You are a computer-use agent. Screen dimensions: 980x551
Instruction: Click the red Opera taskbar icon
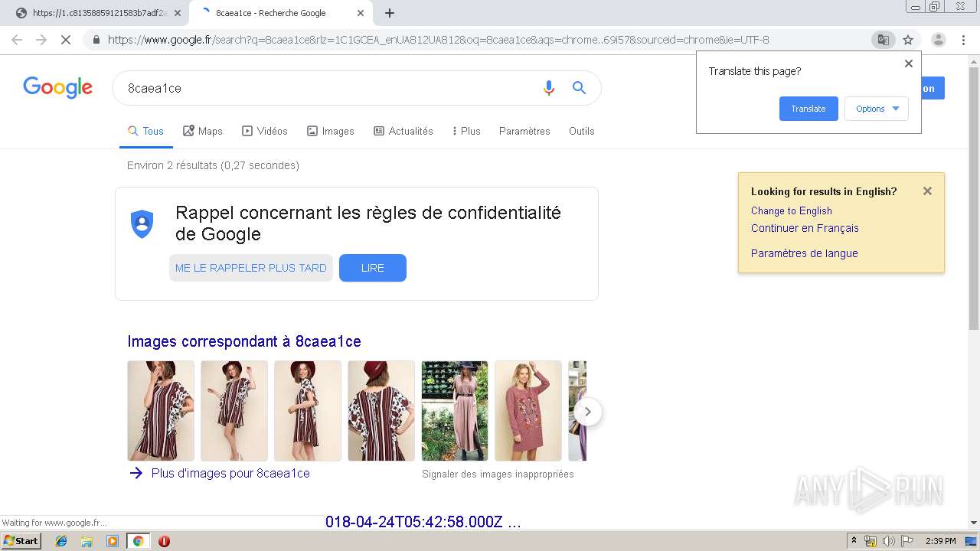(x=164, y=541)
